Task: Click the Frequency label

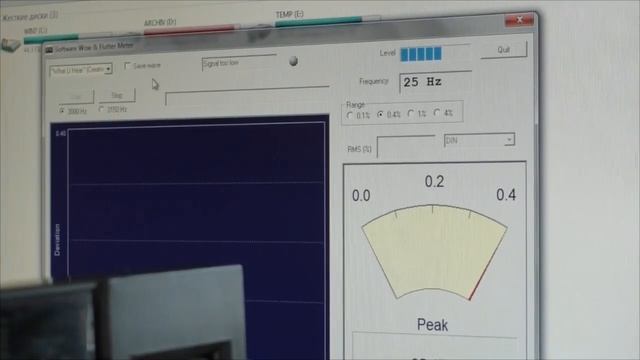Action: click(x=373, y=82)
